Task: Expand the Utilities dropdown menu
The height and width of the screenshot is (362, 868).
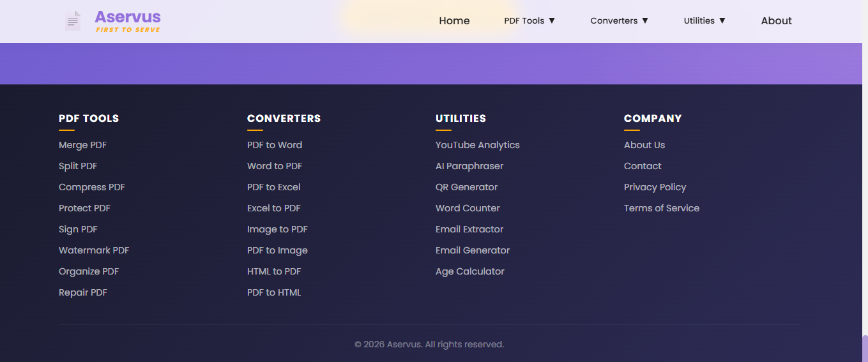Action: click(x=704, y=20)
